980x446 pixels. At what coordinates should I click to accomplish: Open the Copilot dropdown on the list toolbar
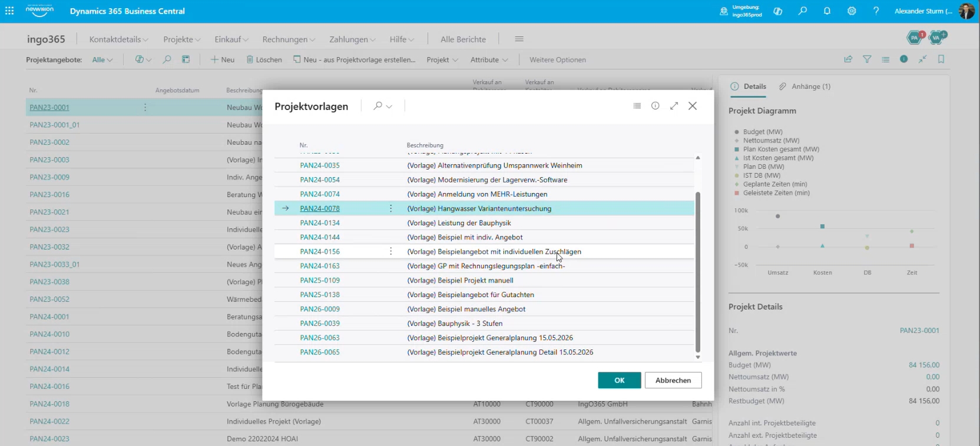pos(144,59)
